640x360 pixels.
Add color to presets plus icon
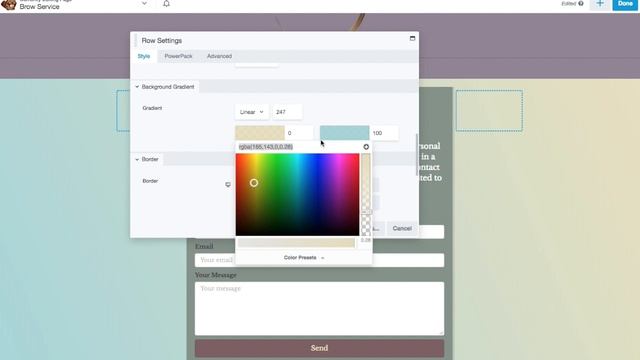(x=366, y=147)
